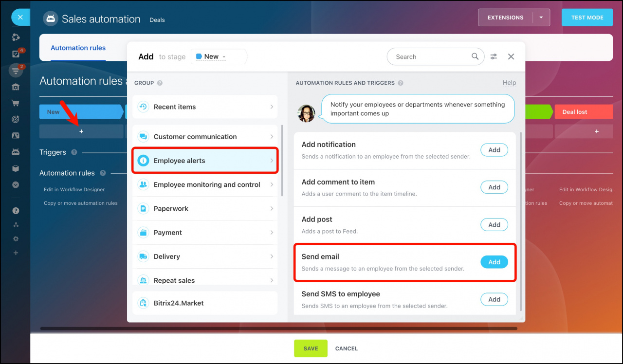Open the robot automation icon in sidebar

click(x=16, y=152)
